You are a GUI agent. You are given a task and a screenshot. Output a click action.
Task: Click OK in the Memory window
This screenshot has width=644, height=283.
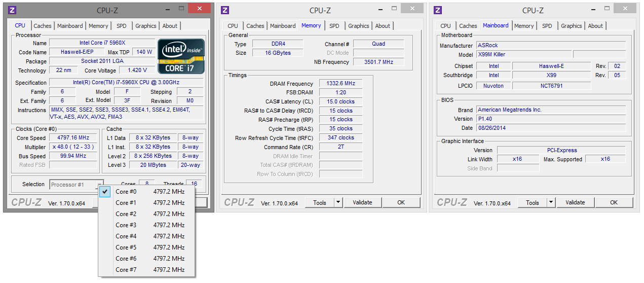pyautogui.click(x=401, y=202)
